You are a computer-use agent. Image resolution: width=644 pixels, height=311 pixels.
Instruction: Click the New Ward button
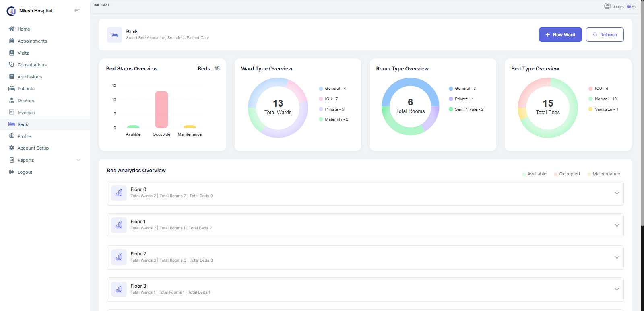pos(560,35)
